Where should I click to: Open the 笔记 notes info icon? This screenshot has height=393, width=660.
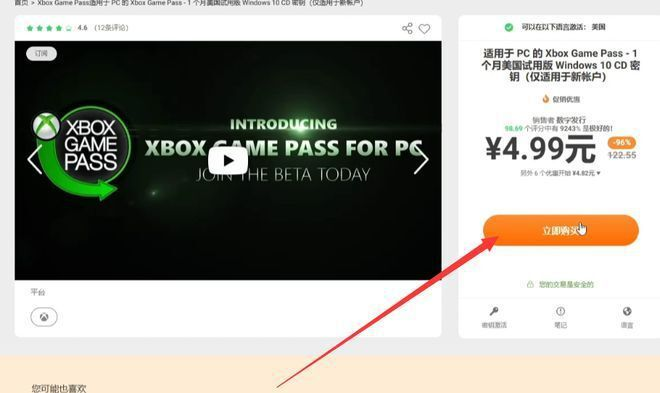[560, 317]
